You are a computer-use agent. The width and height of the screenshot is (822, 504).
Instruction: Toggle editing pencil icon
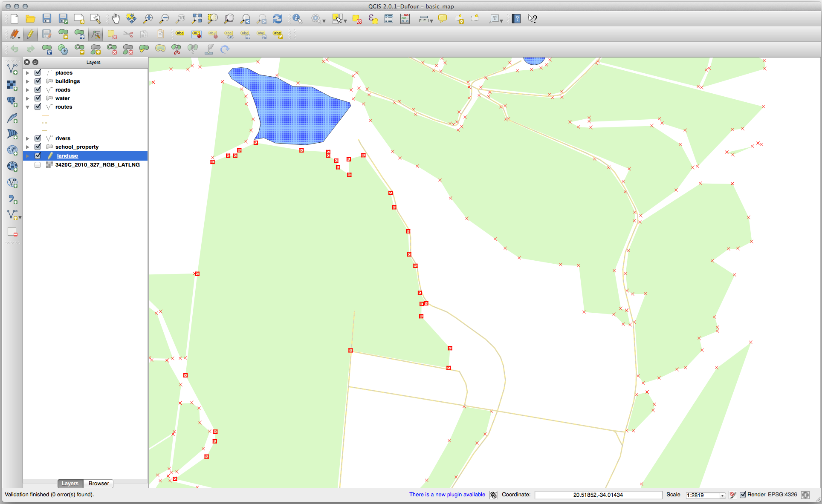(x=30, y=34)
